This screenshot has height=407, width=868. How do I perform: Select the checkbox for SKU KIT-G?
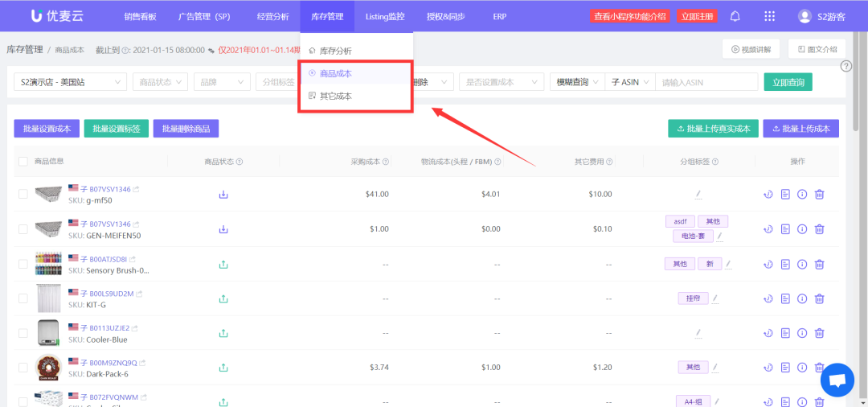(23, 298)
